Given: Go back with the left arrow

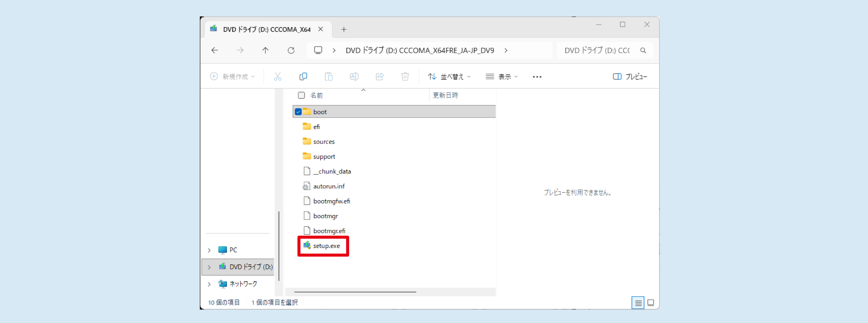Looking at the screenshot, I should [215, 50].
